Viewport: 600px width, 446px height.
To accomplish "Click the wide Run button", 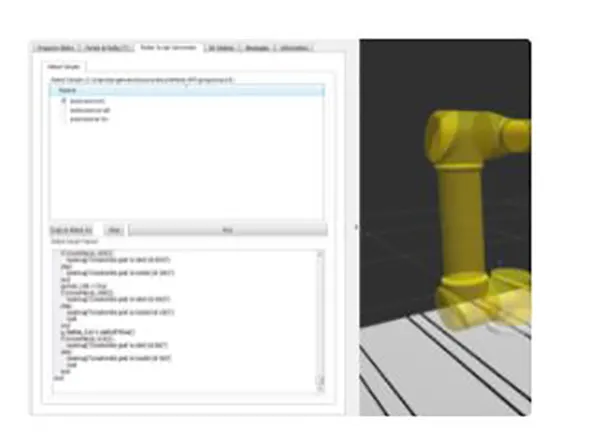I will (228, 230).
